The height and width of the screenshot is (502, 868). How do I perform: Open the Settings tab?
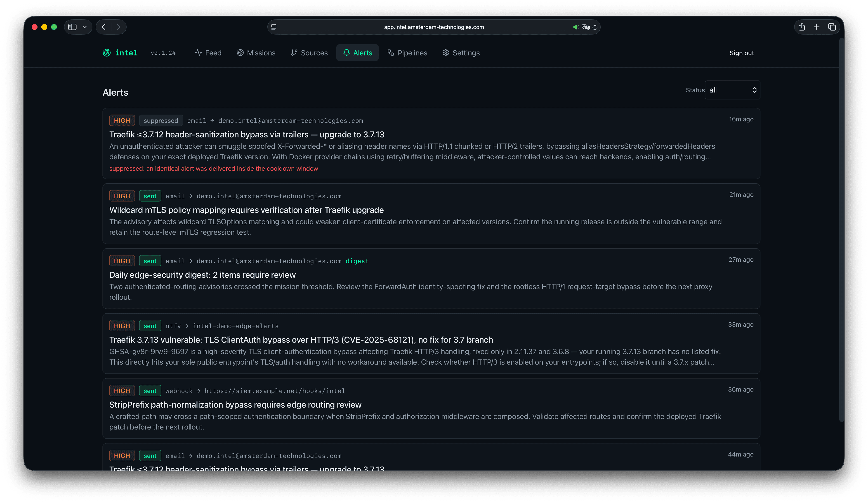(461, 53)
